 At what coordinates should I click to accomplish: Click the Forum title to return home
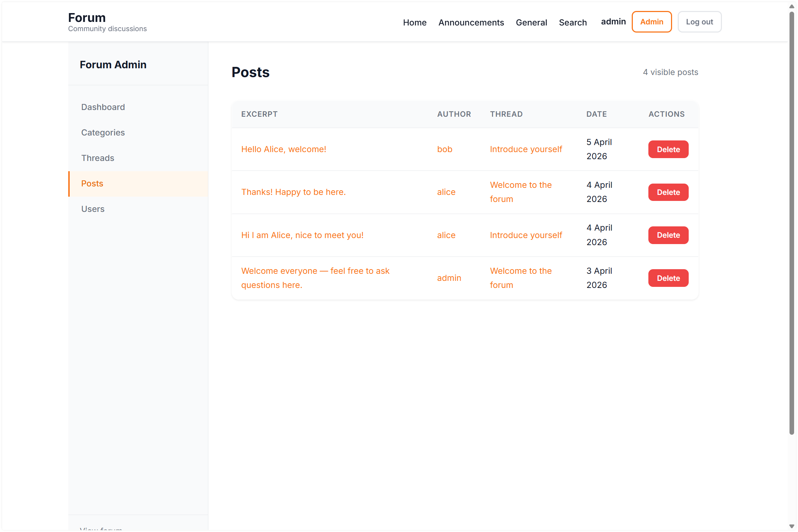(87, 17)
